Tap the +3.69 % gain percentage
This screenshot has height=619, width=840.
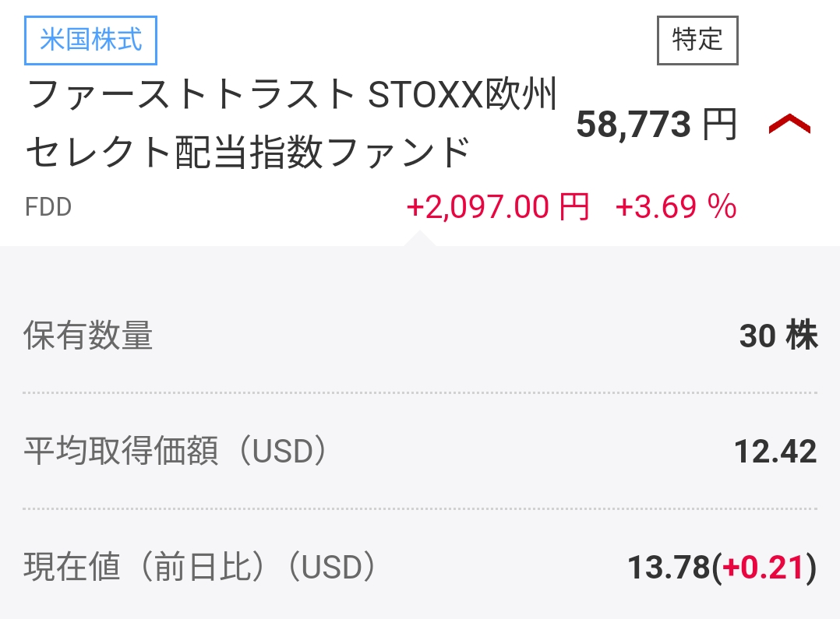675,208
